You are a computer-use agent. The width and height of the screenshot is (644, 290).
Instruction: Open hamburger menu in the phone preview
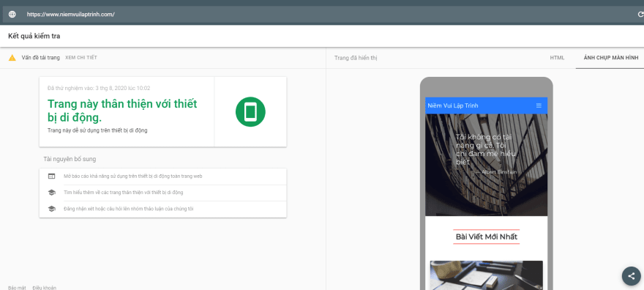click(539, 105)
